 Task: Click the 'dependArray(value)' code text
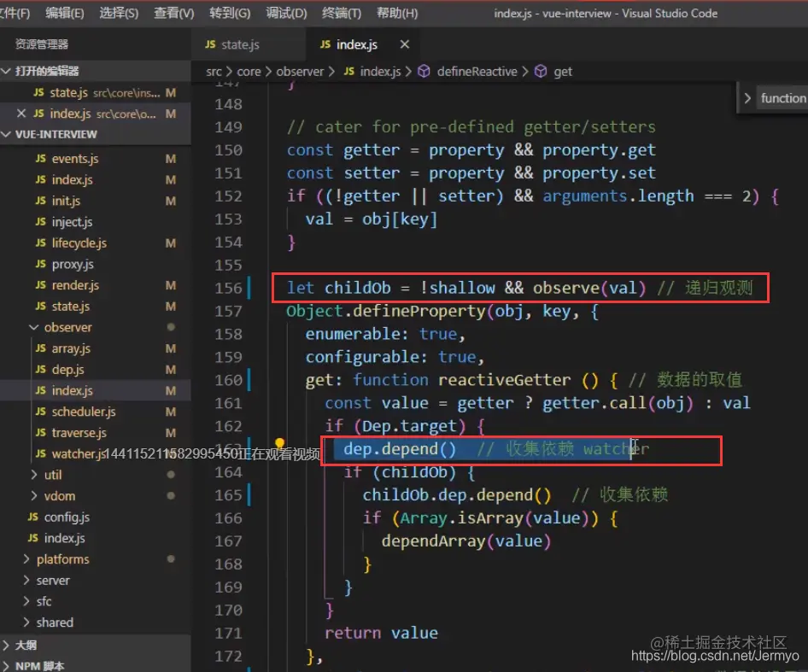pos(466,541)
